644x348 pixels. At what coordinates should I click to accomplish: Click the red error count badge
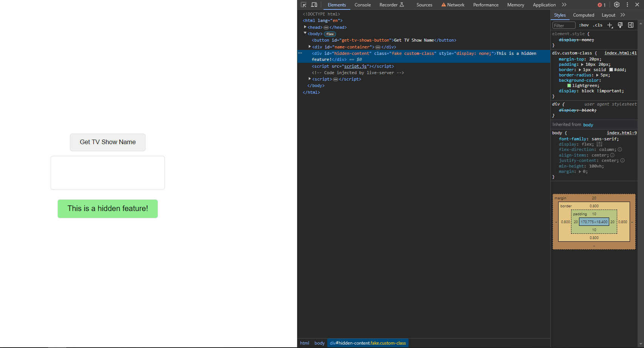pos(602,5)
